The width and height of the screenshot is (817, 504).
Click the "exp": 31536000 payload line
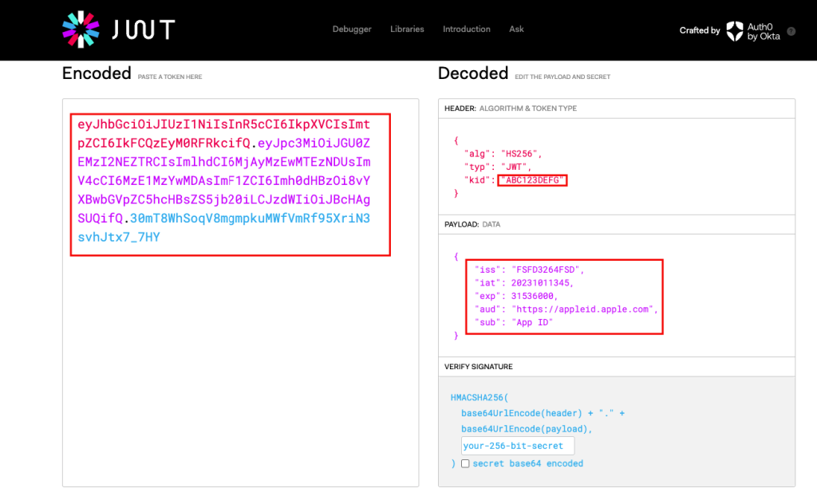516,296
